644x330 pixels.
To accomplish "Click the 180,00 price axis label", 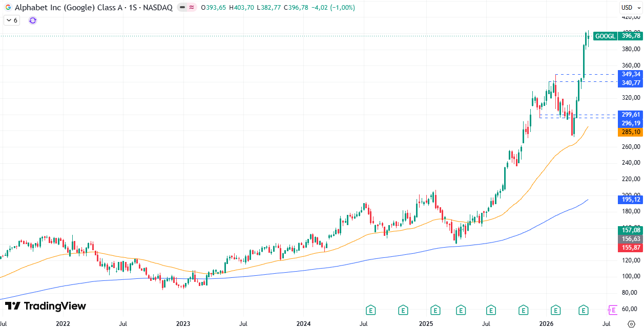I will point(631,211).
